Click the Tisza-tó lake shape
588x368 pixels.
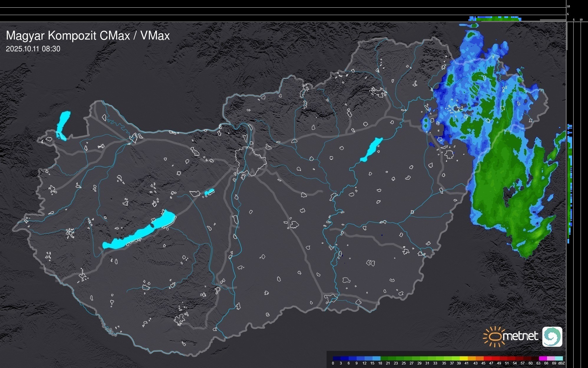(371, 150)
